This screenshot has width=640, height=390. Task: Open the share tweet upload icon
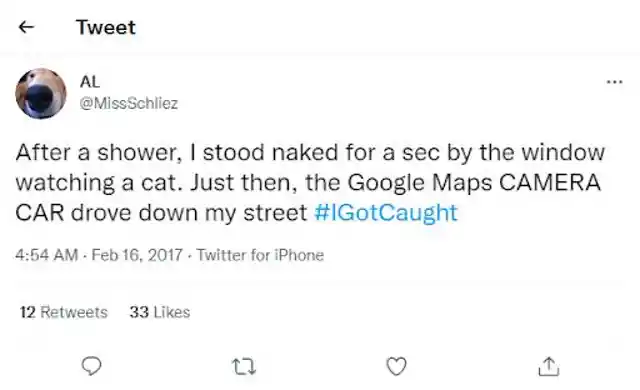549,366
